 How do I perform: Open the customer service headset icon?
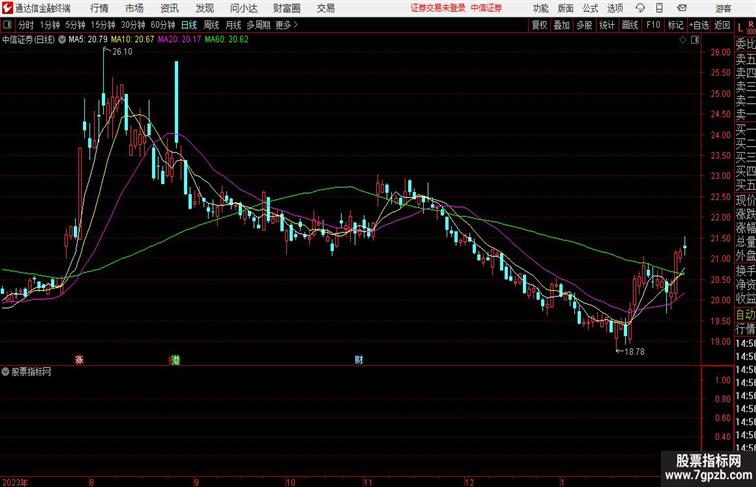(640, 8)
